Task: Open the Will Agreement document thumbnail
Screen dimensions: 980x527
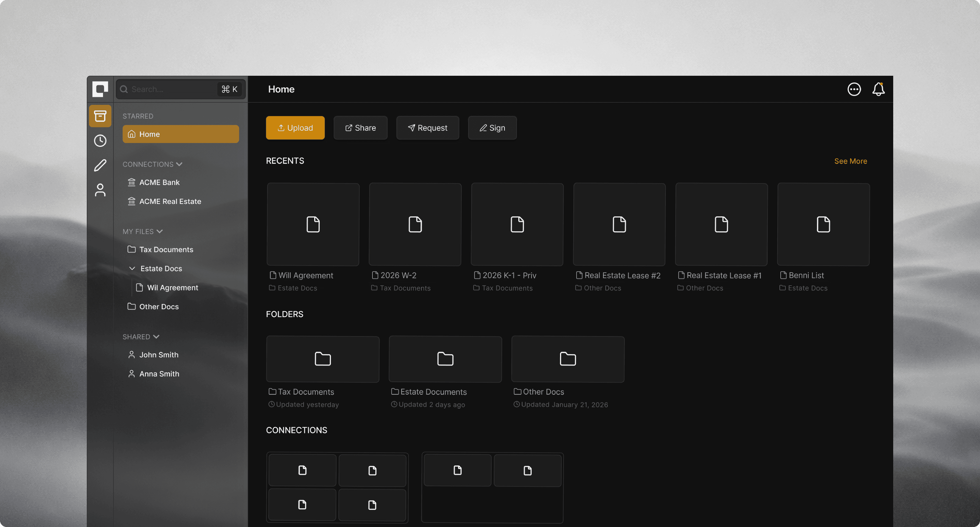Action: tap(313, 224)
